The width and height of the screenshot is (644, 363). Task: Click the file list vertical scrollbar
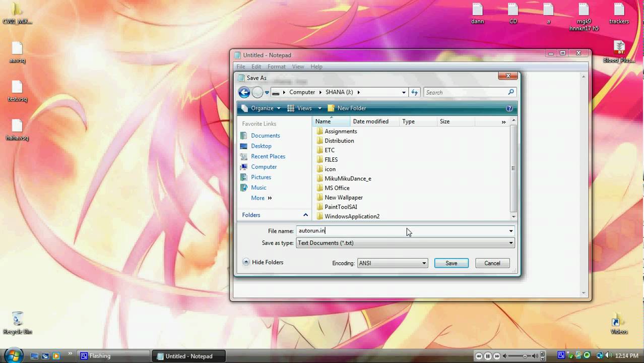[513, 168]
